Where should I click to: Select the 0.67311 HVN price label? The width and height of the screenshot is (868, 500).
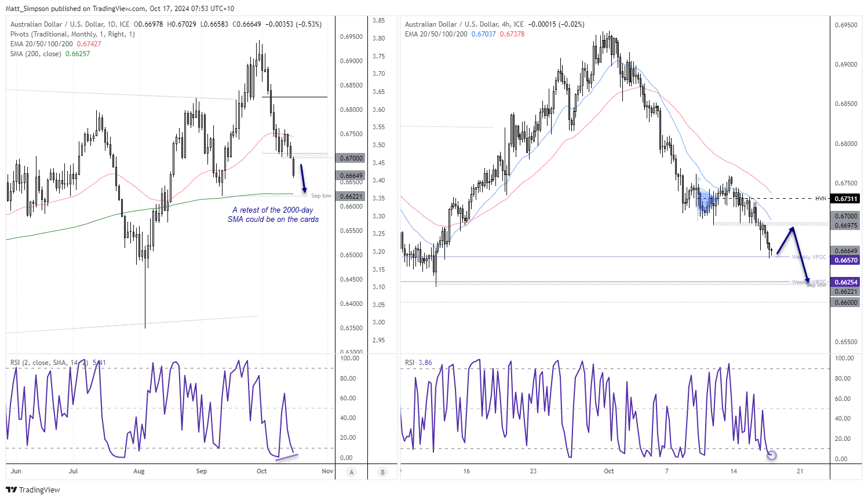pos(846,199)
